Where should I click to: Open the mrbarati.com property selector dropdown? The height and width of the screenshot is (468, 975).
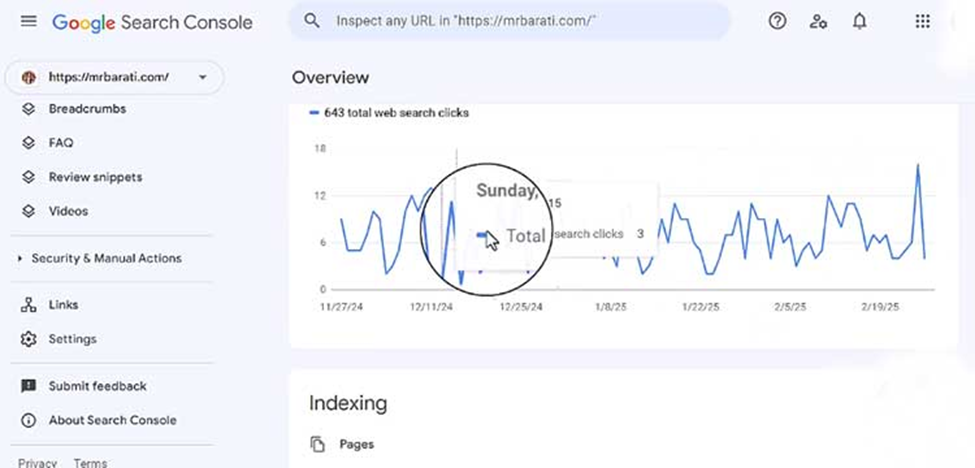tap(114, 78)
